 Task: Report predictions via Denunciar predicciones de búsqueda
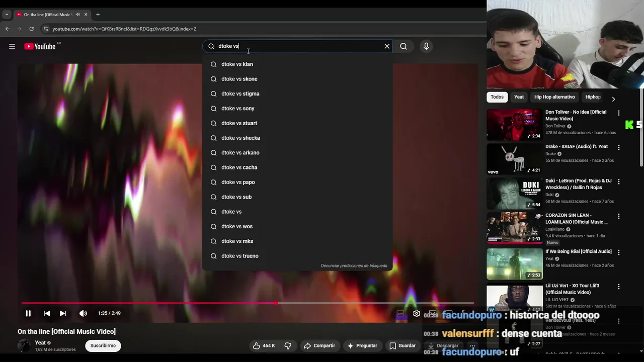click(x=354, y=266)
